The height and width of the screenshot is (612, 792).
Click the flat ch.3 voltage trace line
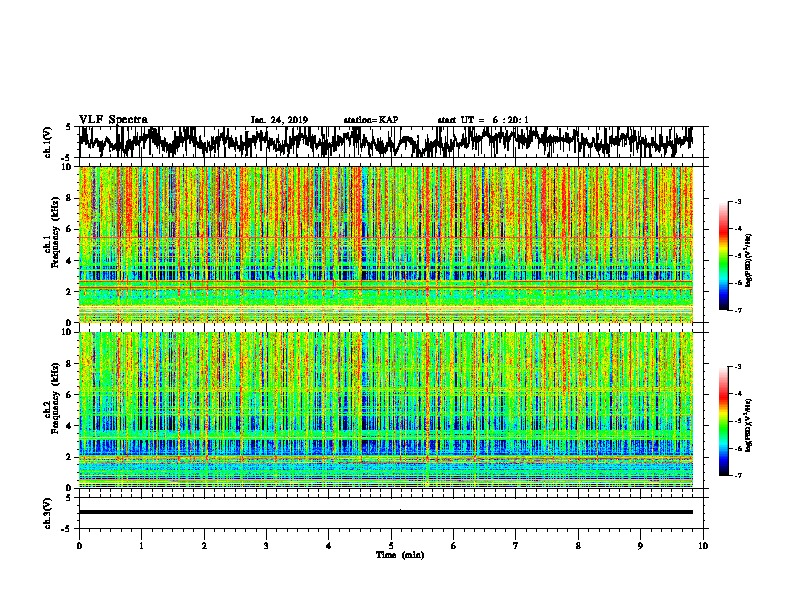[385, 512]
